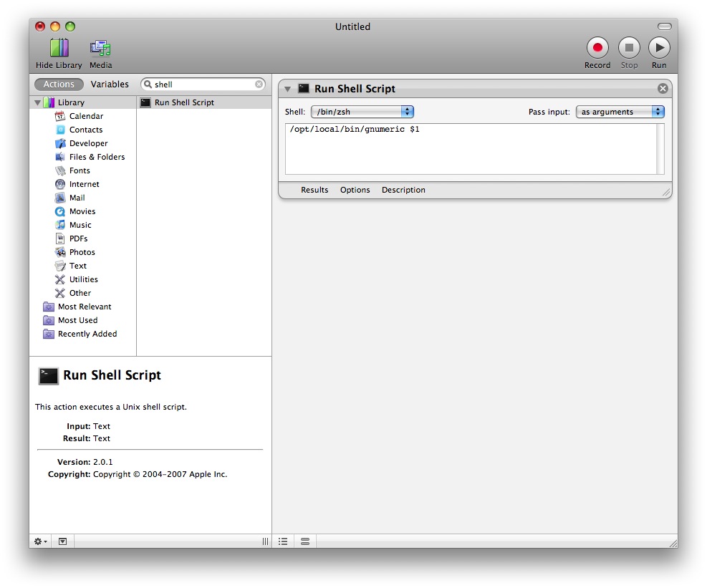
Task: Select the Developer category icon
Action: coord(60,143)
